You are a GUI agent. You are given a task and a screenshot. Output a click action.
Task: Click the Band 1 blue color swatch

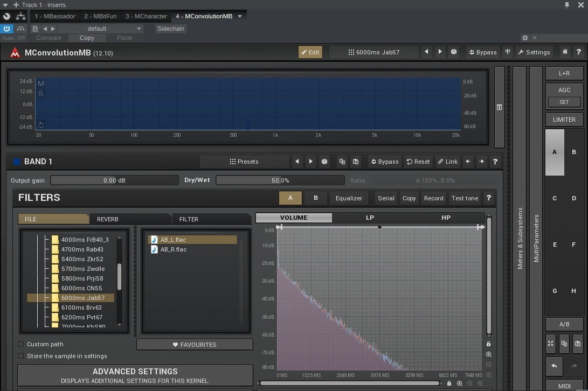click(17, 162)
